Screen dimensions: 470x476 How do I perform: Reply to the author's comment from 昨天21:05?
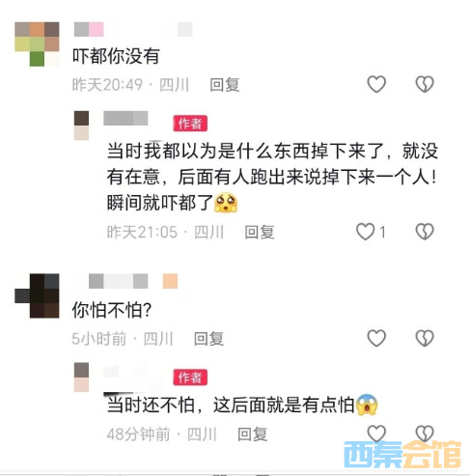(260, 233)
